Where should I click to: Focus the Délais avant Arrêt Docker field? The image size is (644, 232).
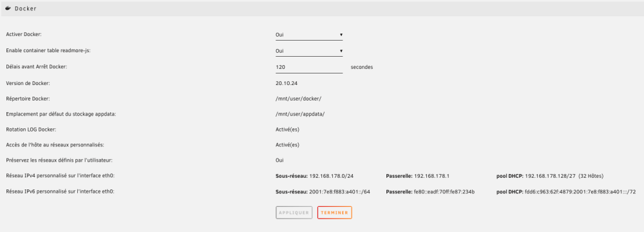click(x=309, y=67)
